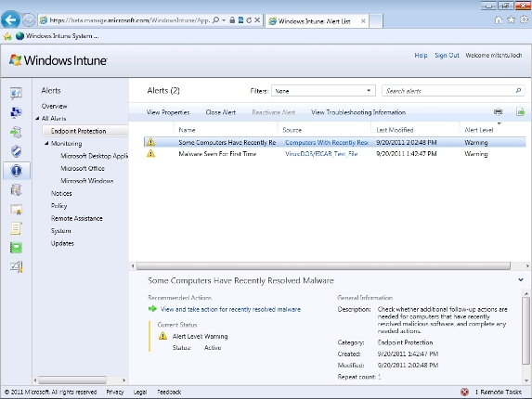Open Computers With Recently Resolved source link
Screen dimensions: 532x399
coord(327,142)
